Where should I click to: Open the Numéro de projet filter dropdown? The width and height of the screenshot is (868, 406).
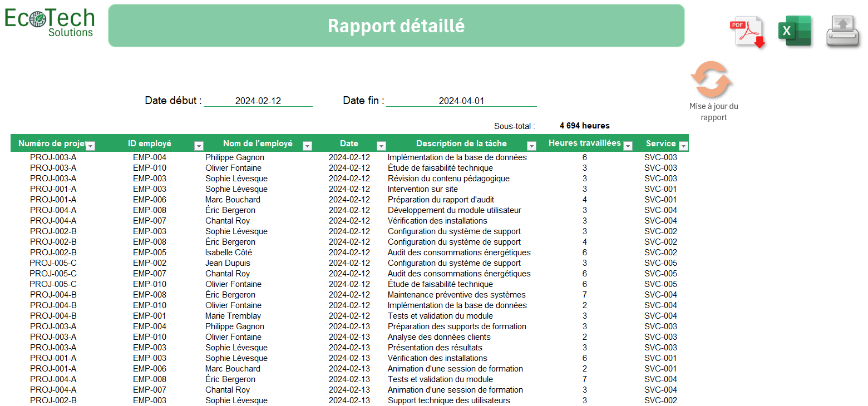pyautogui.click(x=90, y=146)
